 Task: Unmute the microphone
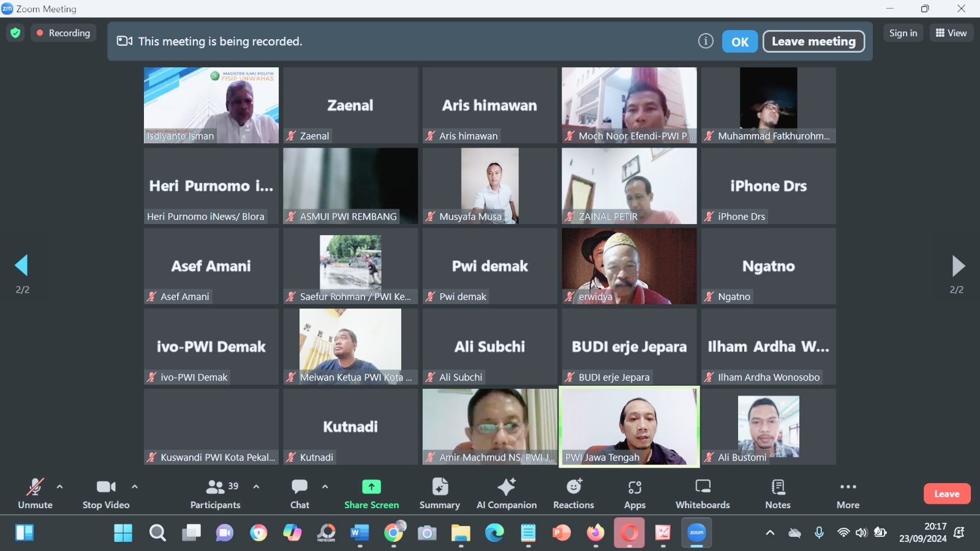[35, 493]
